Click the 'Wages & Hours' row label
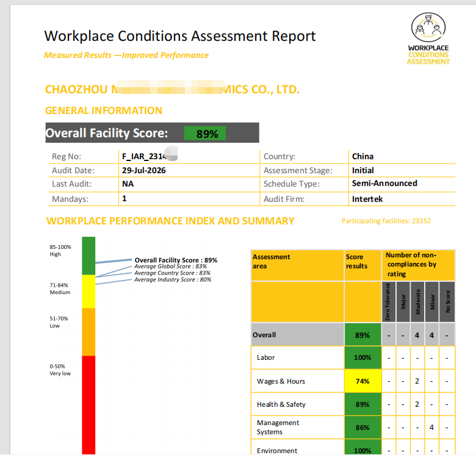Image resolution: width=476 pixels, height=469 pixels. pos(281,381)
